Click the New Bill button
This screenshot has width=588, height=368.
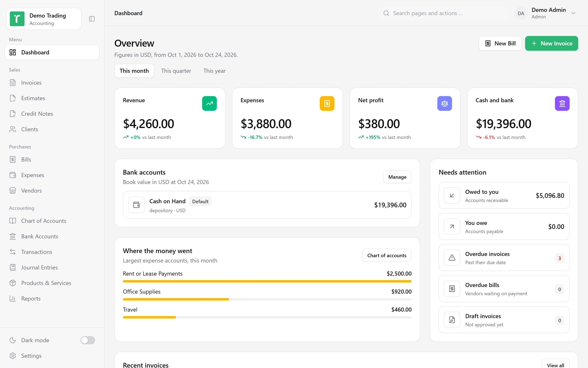500,43
